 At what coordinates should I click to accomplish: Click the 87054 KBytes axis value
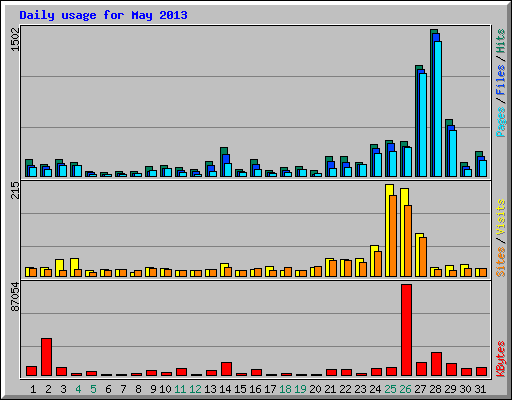point(15,297)
